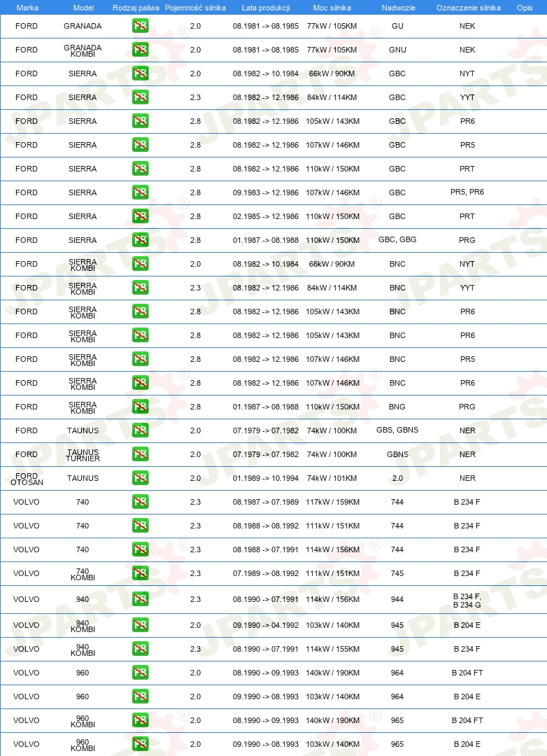
Task: Click the 114kW / 155KM power cell
Action: click(x=332, y=649)
